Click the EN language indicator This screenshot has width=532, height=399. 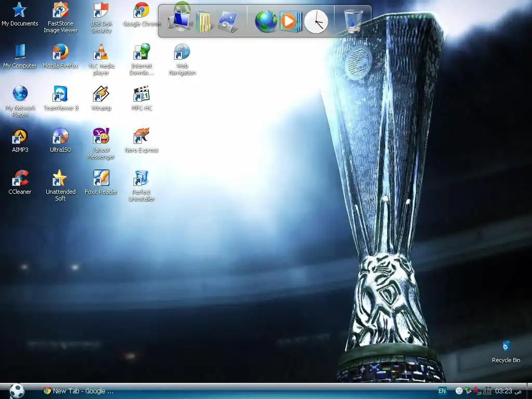[x=442, y=391]
